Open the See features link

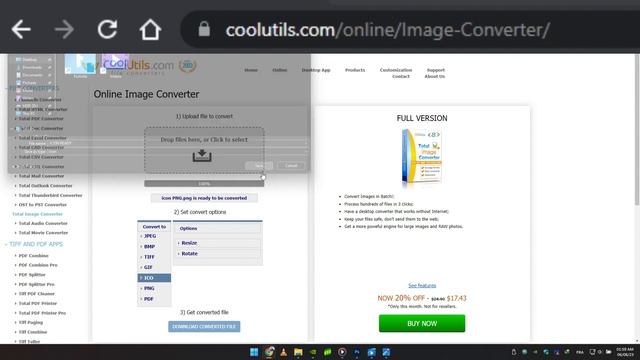pos(422,285)
